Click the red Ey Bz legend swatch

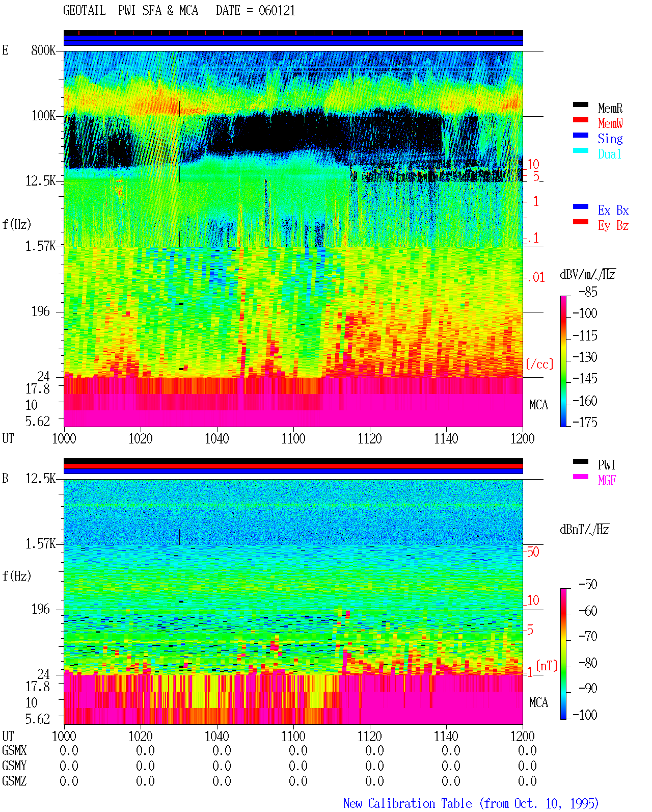(581, 222)
